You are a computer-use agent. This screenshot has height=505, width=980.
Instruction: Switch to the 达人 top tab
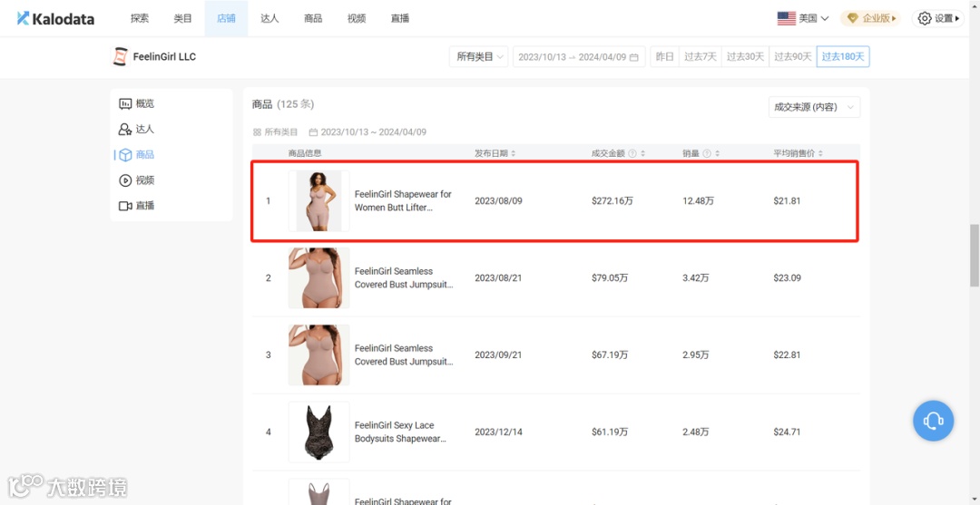(269, 19)
